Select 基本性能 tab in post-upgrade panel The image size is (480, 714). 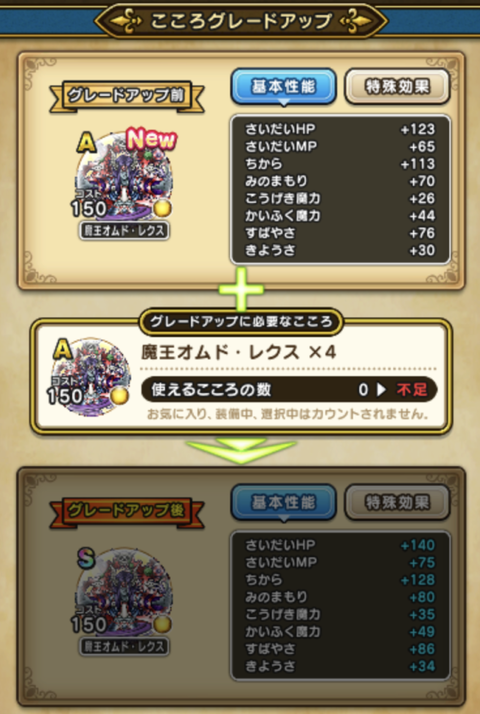(x=283, y=503)
